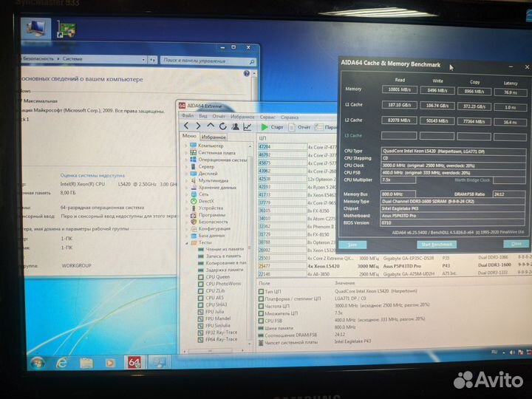This screenshot has height=399, width=532.
Task: Refresh the AIDA64 page with the circular arrow
Action: (x=222, y=126)
